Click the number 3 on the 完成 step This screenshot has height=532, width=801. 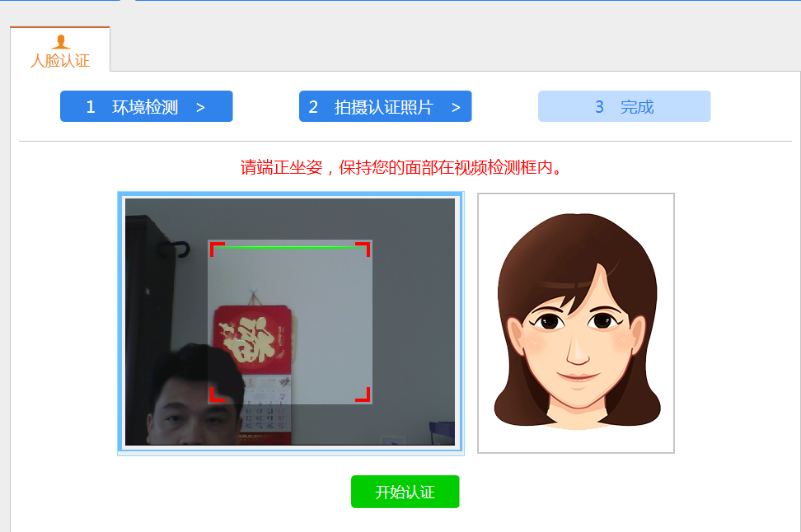[x=600, y=107]
